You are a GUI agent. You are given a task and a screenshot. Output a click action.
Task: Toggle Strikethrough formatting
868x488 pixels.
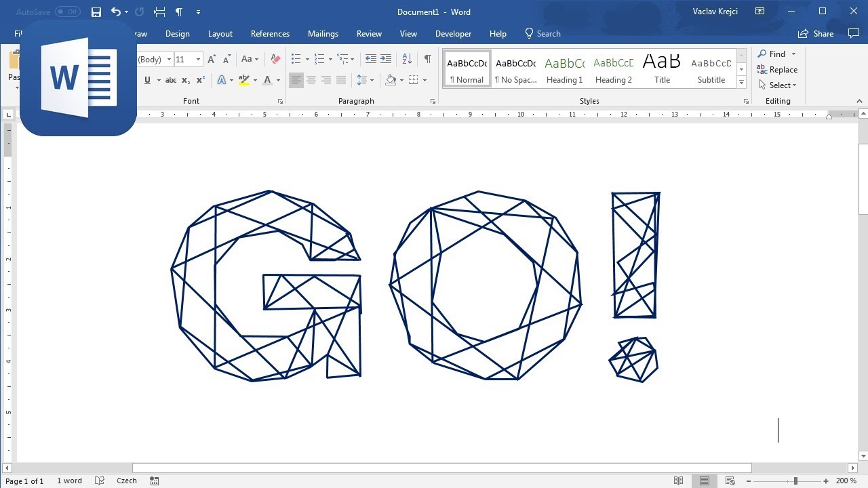coord(171,80)
